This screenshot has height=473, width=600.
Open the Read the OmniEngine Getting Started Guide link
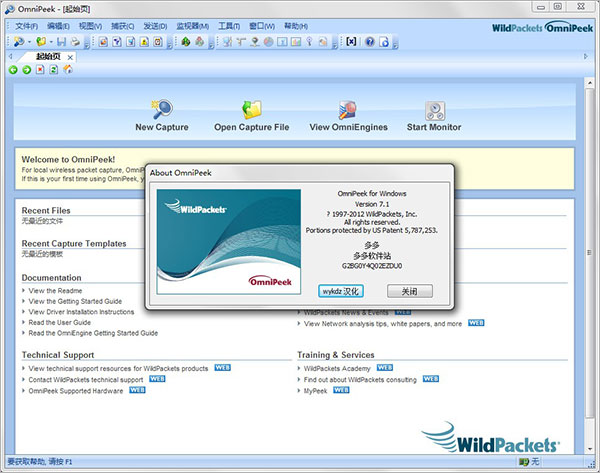point(93,333)
